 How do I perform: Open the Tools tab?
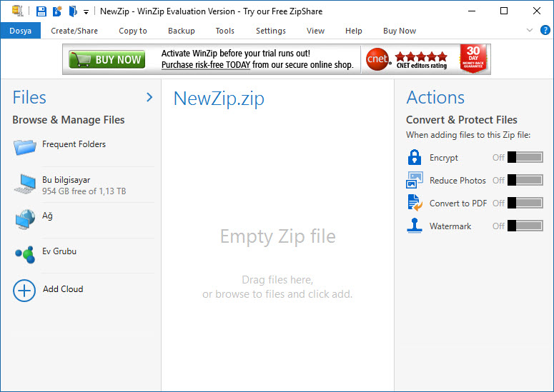(224, 31)
